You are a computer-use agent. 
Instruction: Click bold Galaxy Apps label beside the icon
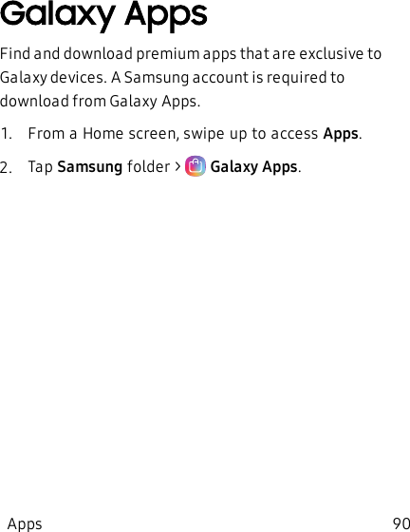(x=253, y=166)
